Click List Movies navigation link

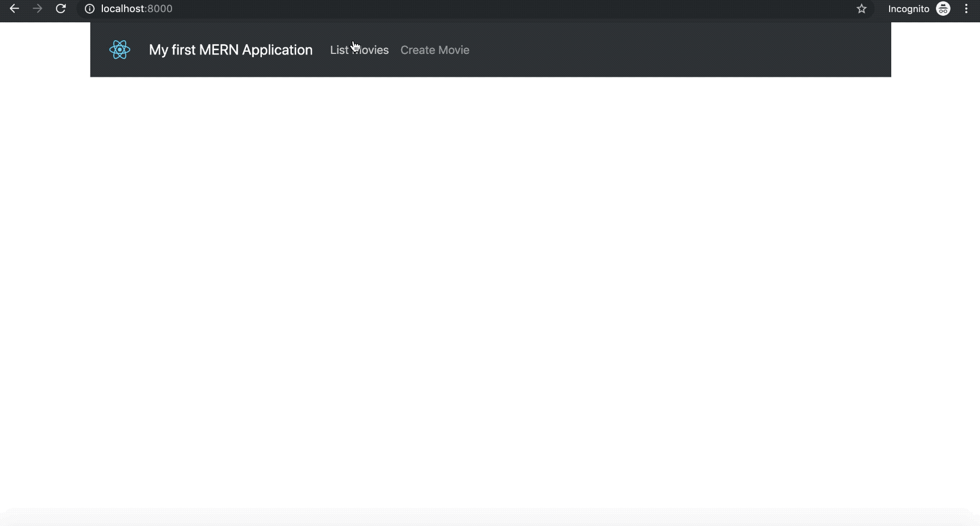pos(359,50)
